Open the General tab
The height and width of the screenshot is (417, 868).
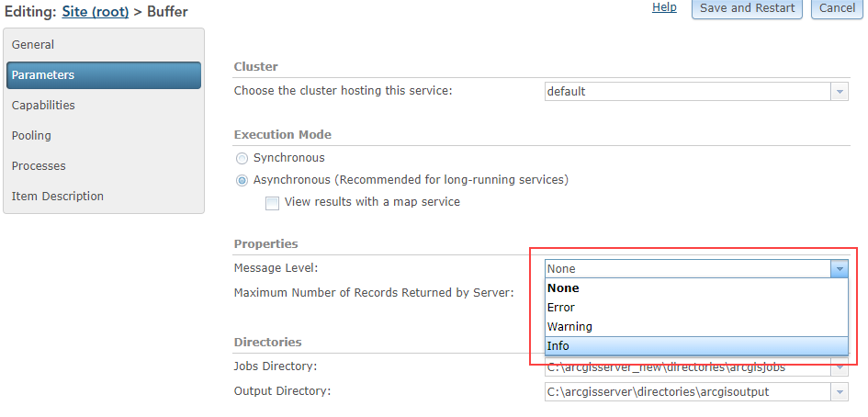33,45
